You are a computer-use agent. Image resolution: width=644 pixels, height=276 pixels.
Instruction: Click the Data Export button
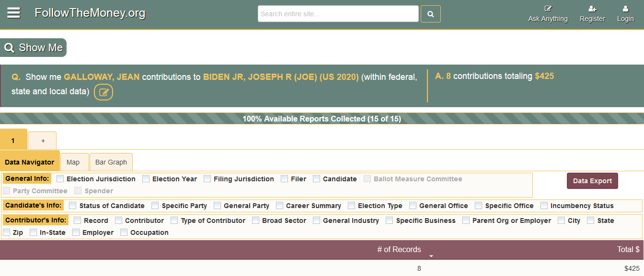(592, 181)
